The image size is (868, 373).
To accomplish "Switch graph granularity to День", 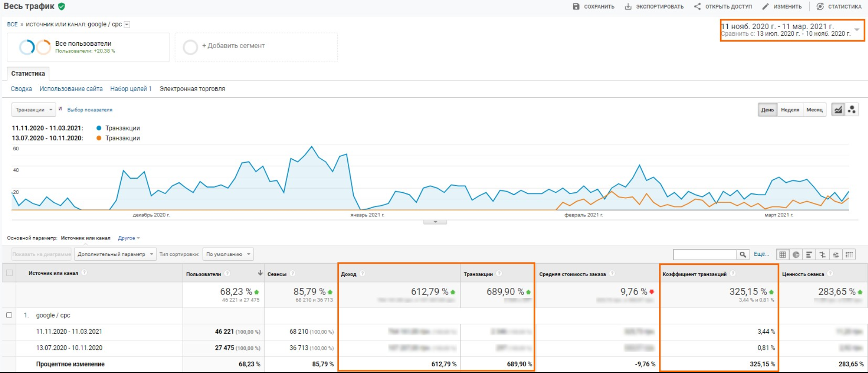I will 768,110.
